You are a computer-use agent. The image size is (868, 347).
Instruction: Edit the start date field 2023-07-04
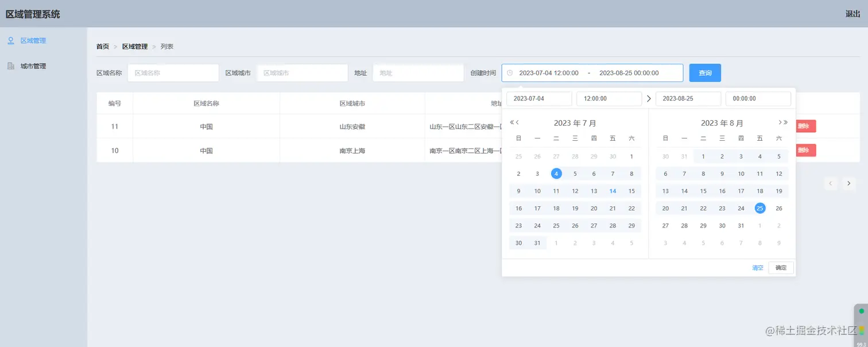pyautogui.click(x=539, y=99)
